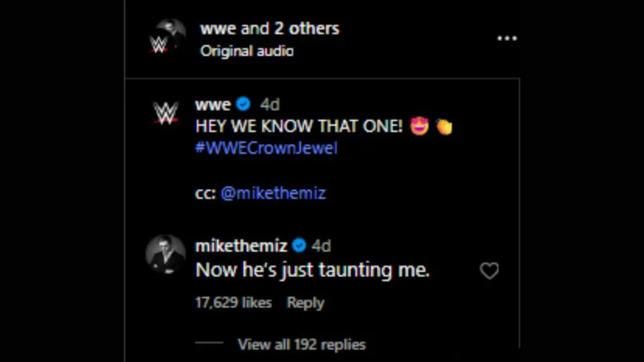Click the WWE avatar beside the caption

tap(165, 113)
